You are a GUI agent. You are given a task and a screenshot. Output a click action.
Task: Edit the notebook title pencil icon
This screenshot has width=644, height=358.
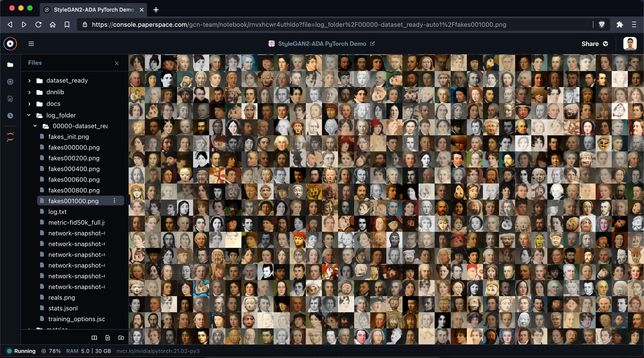373,43
